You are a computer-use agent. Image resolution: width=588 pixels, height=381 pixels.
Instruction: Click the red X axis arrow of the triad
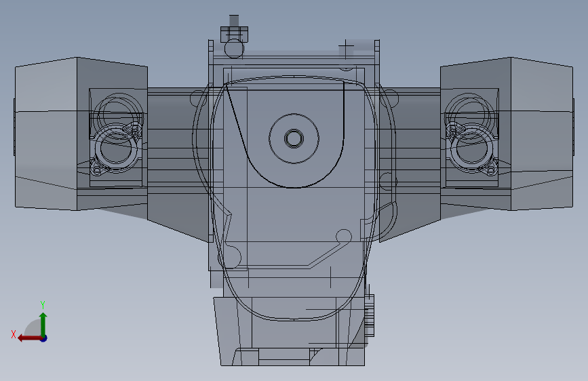coord(29,338)
